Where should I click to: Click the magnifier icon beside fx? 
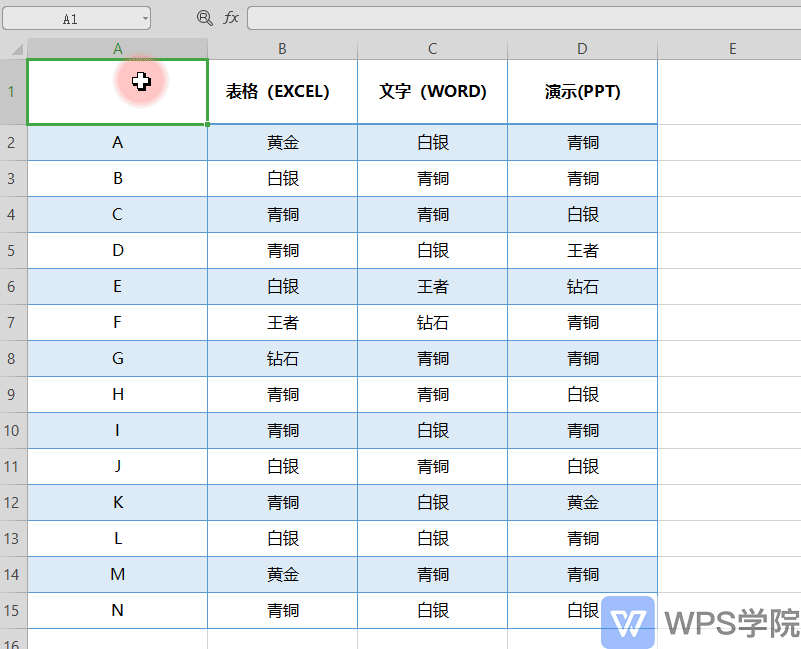[204, 18]
